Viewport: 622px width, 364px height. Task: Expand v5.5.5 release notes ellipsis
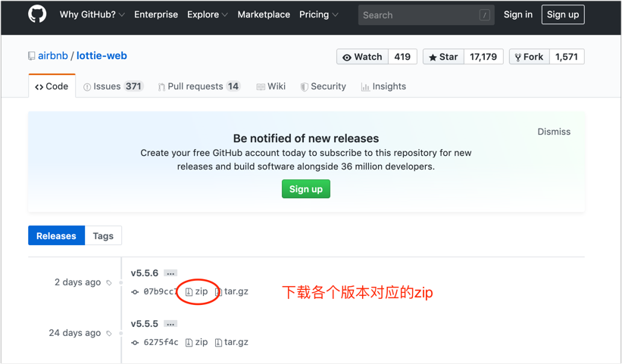point(170,324)
